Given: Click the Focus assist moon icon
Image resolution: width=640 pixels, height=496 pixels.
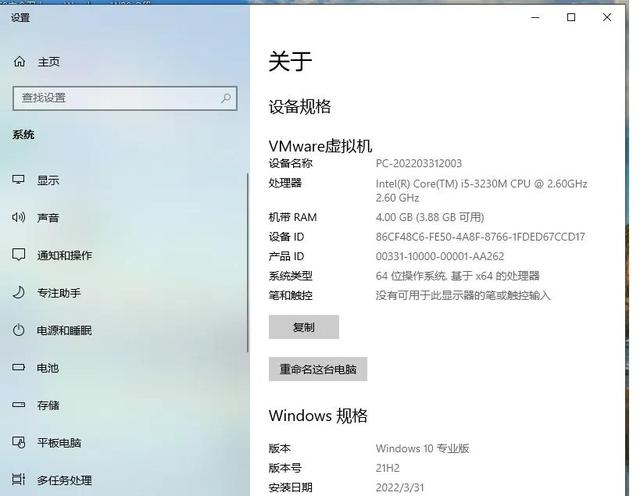Looking at the screenshot, I should 18,292.
